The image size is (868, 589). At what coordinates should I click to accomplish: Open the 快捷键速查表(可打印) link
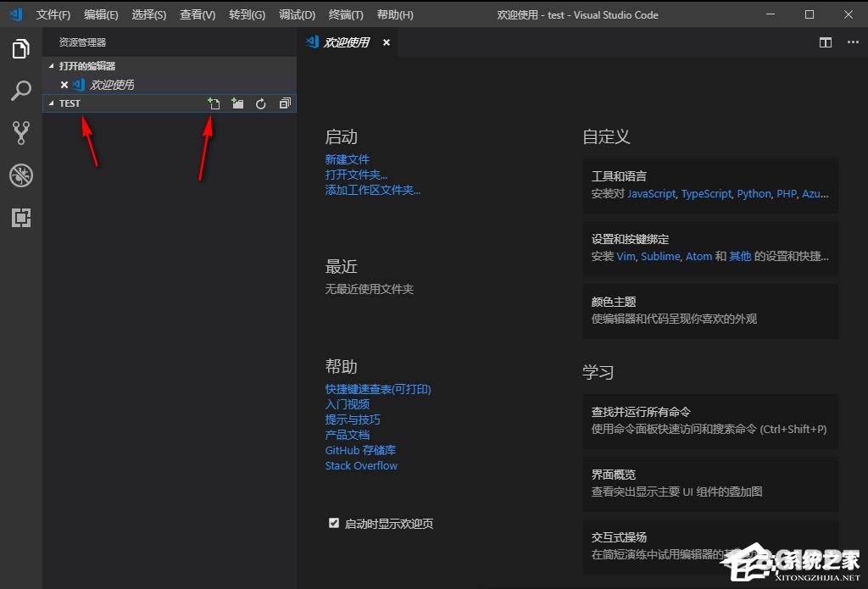(x=378, y=389)
